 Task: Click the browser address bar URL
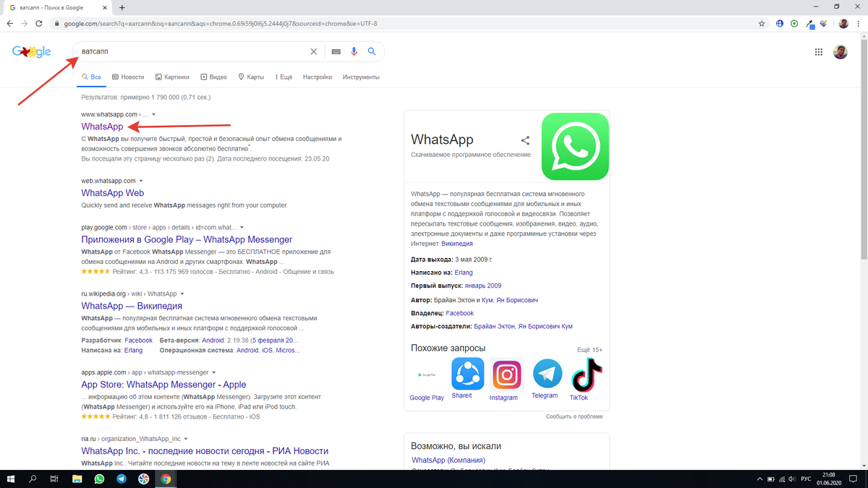point(221,23)
